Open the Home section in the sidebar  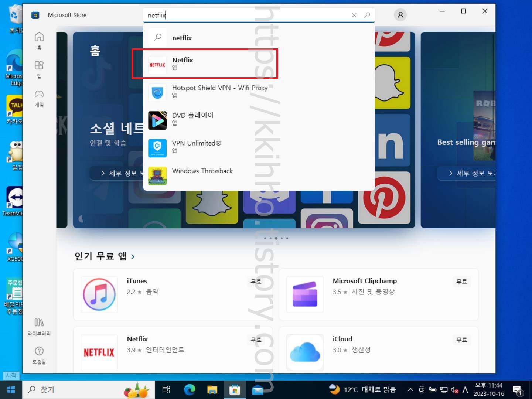tap(39, 41)
